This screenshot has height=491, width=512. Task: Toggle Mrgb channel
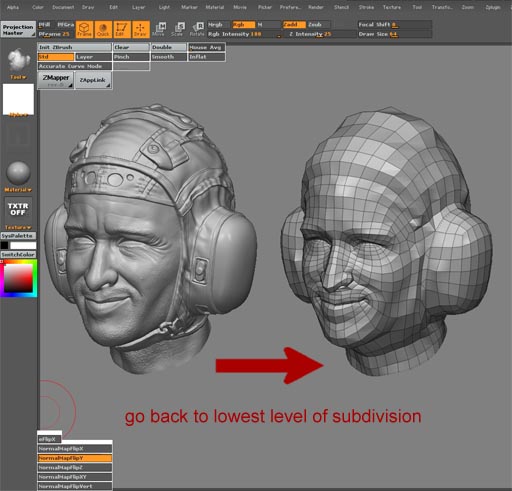pyautogui.click(x=218, y=25)
